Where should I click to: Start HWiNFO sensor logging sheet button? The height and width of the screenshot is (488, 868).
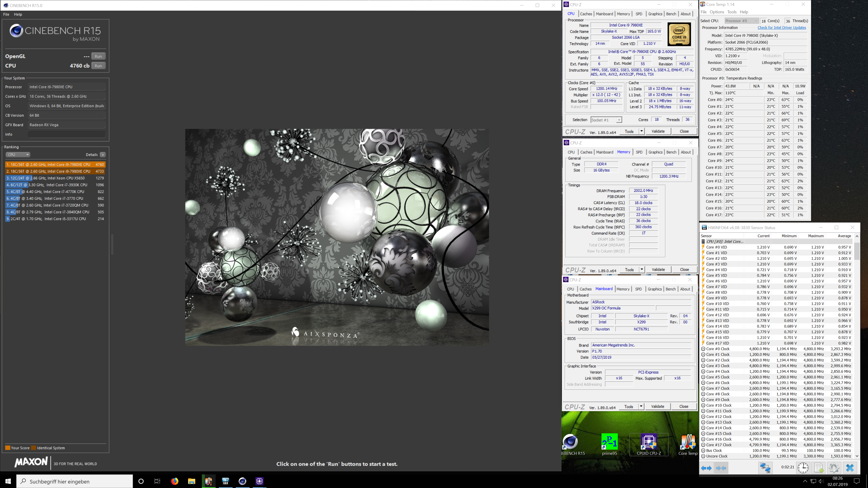819,468
